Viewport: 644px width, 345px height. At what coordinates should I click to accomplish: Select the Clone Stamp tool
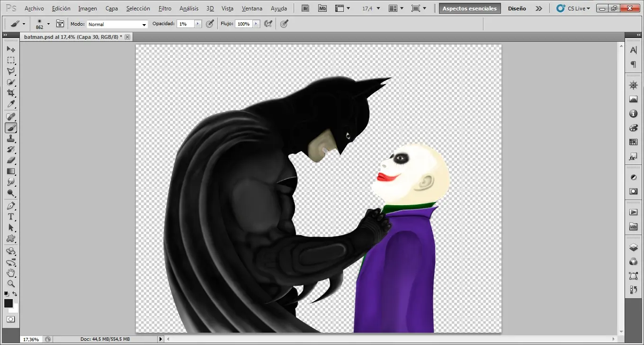11,138
